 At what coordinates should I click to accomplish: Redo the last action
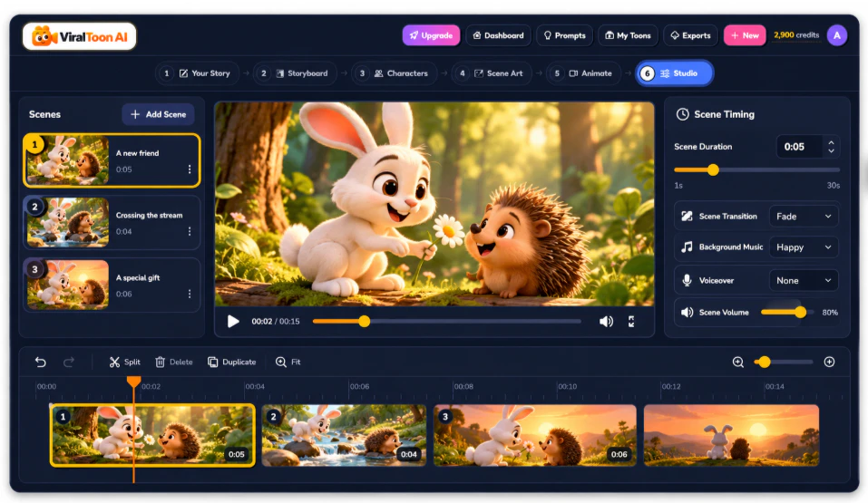pos(69,362)
